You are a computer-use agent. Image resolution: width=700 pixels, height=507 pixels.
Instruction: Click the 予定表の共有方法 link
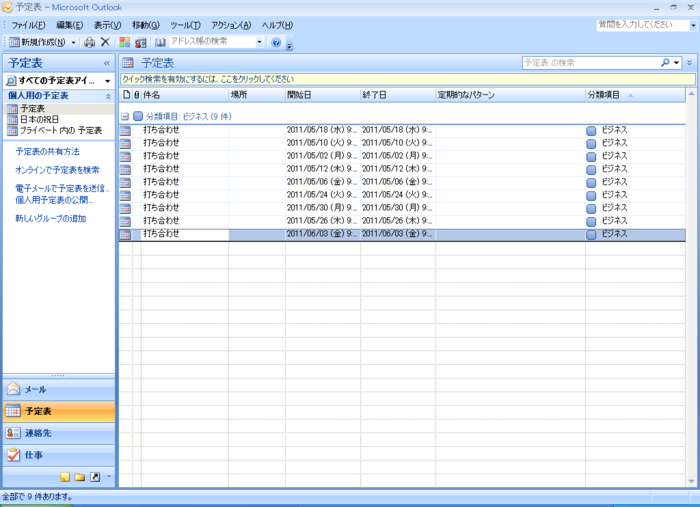point(47,152)
